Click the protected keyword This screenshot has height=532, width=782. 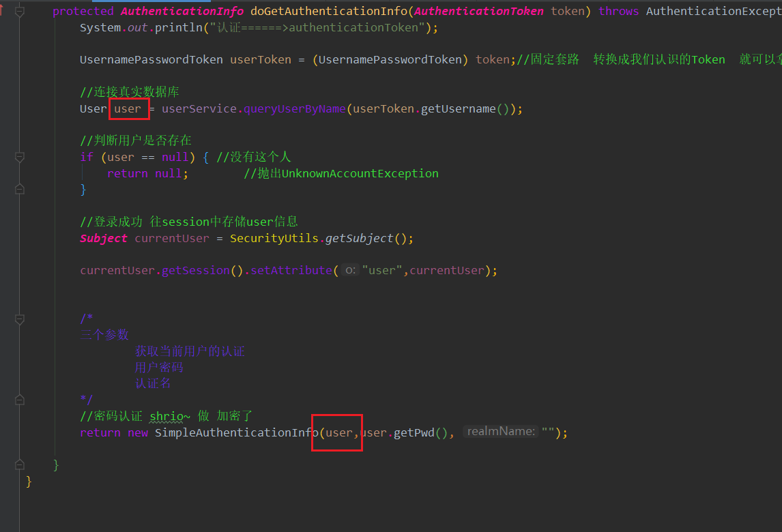point(83,11)
